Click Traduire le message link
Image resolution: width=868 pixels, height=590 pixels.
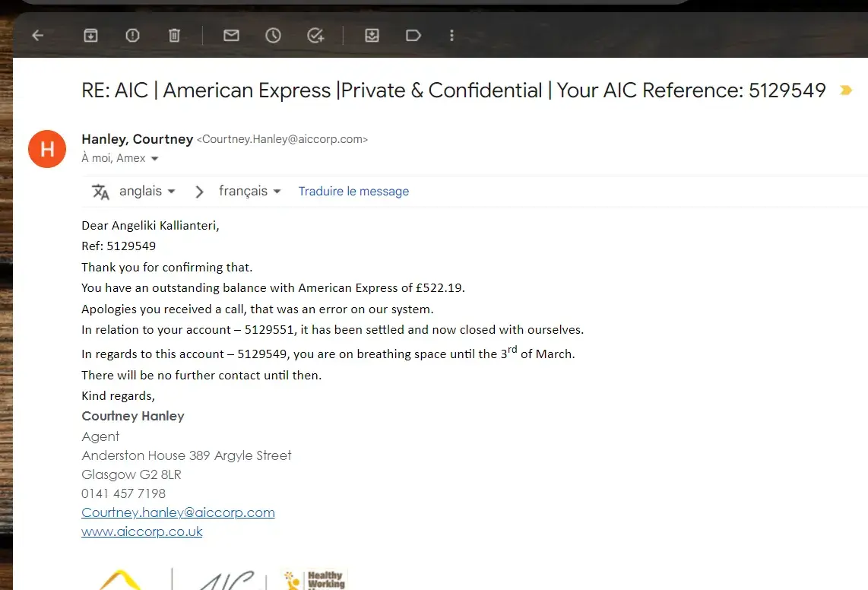[353, 192]
